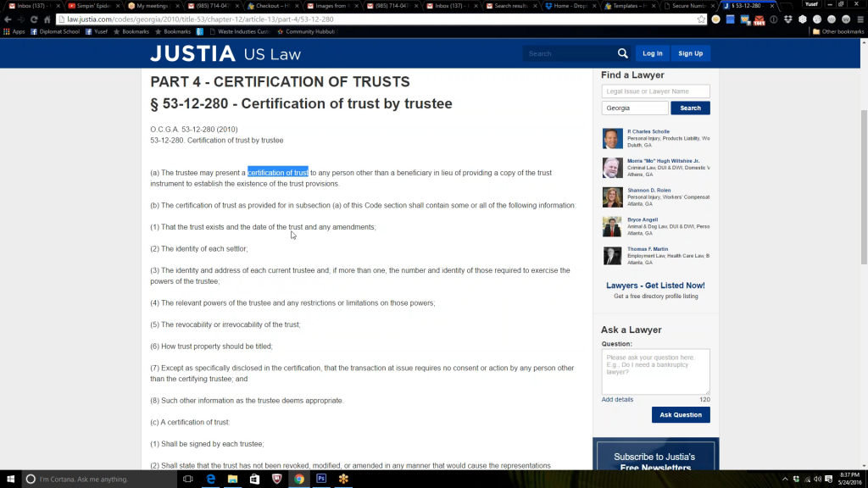The width and height of the screenshot is (868, 488).
Task: Open P. Charles Scholle lawyer profile
Action: tap(648, 131)
